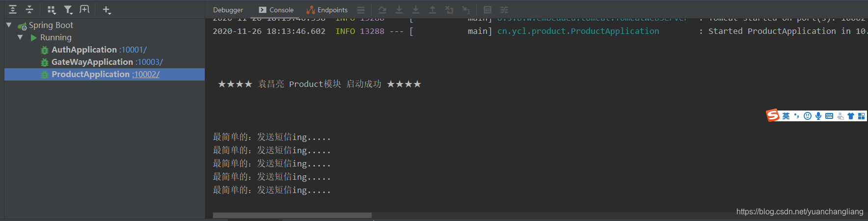Click the Sogou input method logo
This screenshot has width=868, height=221.
(773, 116)
